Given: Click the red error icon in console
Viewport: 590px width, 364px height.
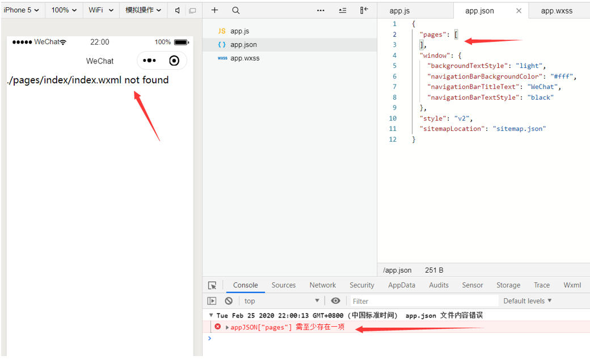Looking at the screenshot, I should pos(218,327).
